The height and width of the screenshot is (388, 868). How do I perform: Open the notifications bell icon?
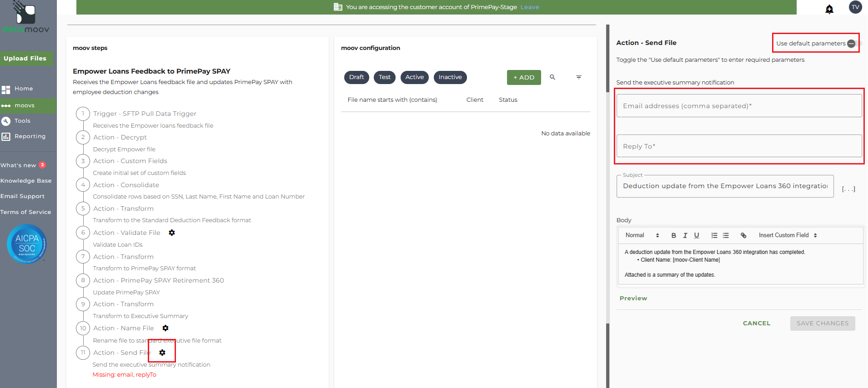point(829,9)
